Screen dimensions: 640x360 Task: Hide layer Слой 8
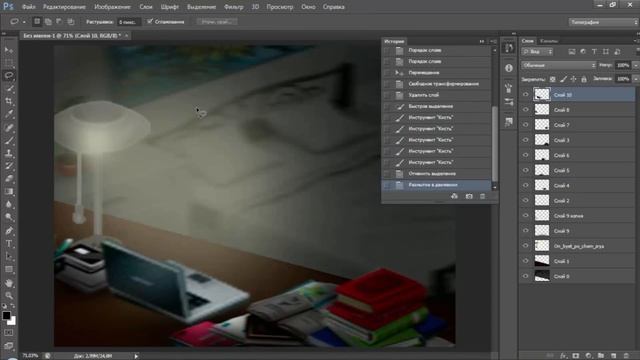tap(526, 110)
